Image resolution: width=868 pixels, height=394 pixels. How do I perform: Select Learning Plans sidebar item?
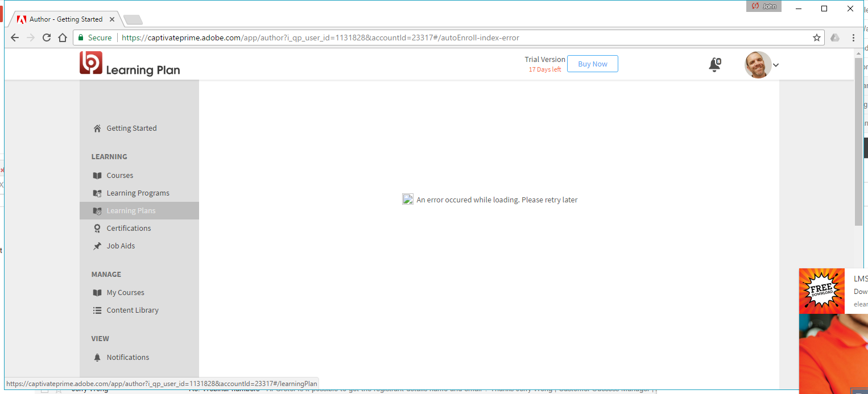[131, 211]
